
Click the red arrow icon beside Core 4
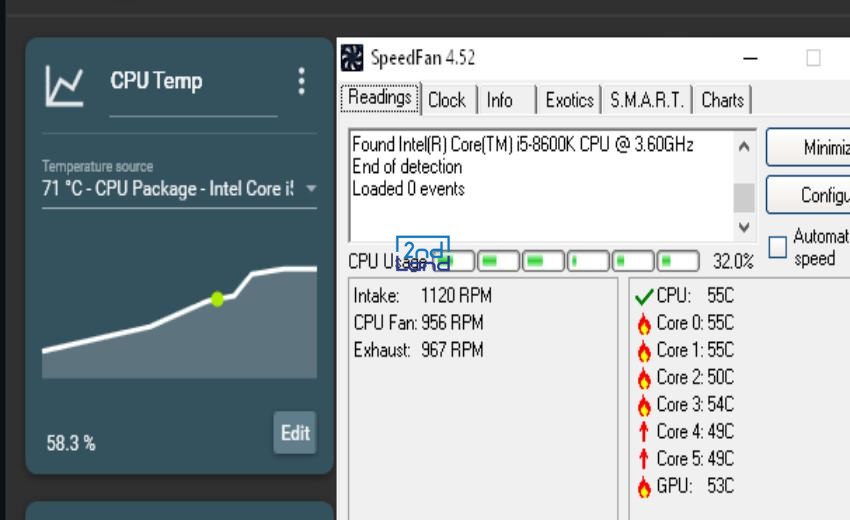645,432
